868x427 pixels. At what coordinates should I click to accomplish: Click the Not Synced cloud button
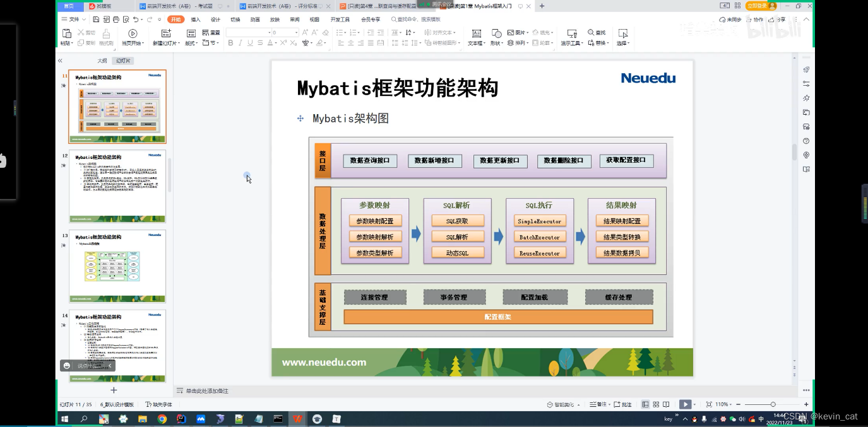click(x=730, y=20)
